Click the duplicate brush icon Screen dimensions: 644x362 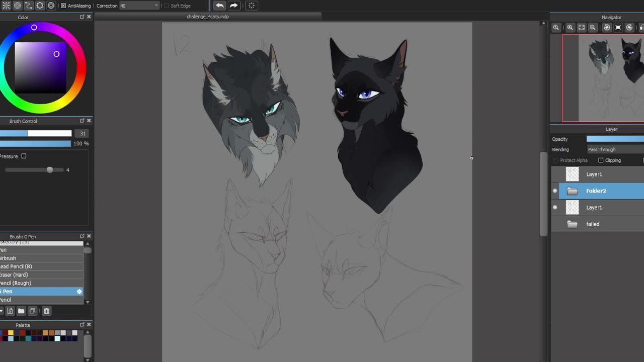point(32,311)
